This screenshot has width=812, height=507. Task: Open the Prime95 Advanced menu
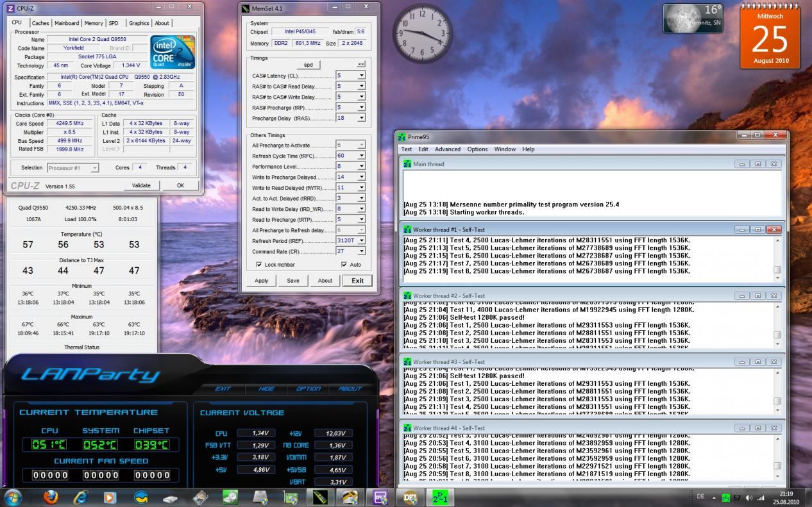click(448, 149)
